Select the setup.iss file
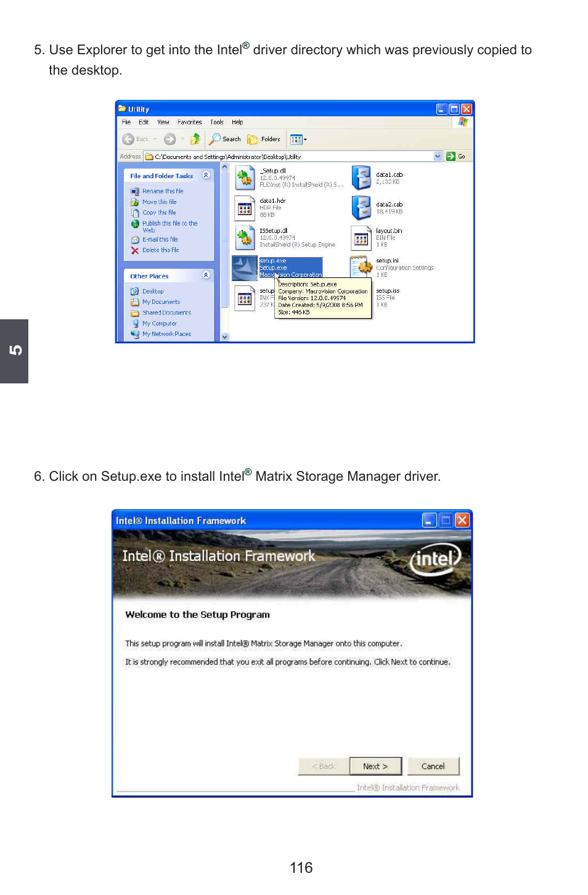 point(388,298)
